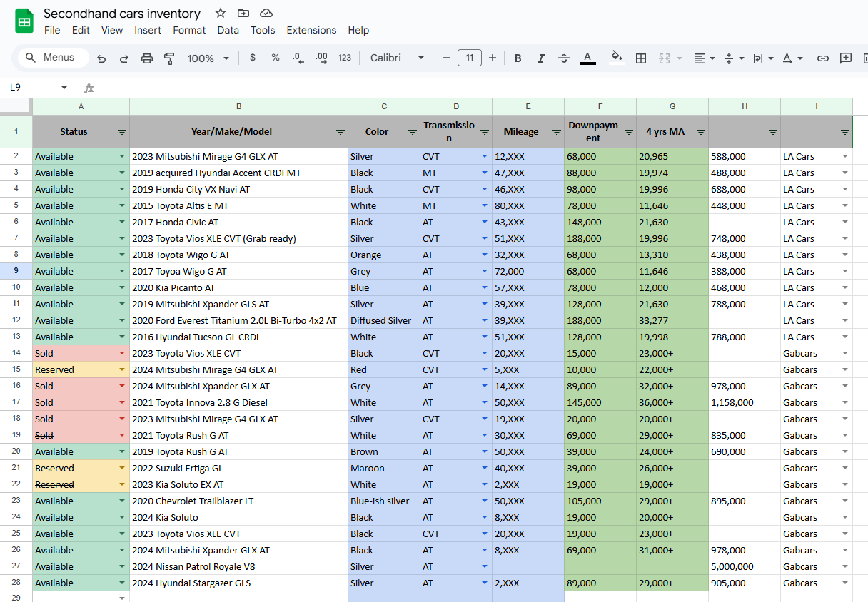
Task: Click the strikethrough formatting icon
Action: 564,58
